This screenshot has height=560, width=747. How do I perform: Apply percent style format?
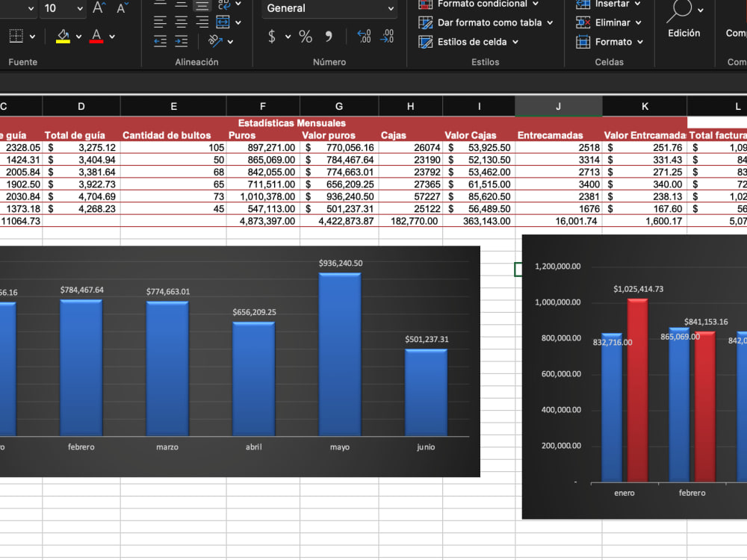pos(306,36)
